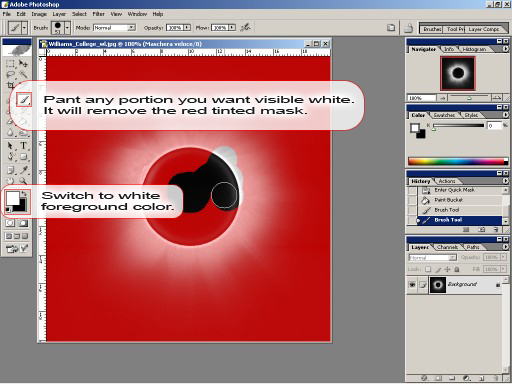
Task: Switch to the Actions tab
Action: click(x=447, y=181)
